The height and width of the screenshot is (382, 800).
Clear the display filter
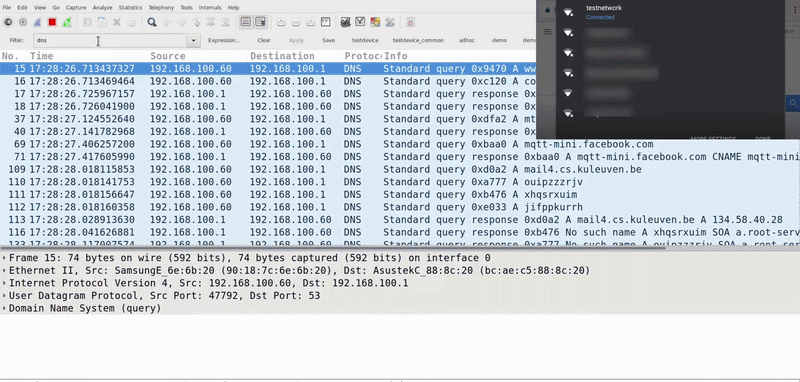point(264,40)
